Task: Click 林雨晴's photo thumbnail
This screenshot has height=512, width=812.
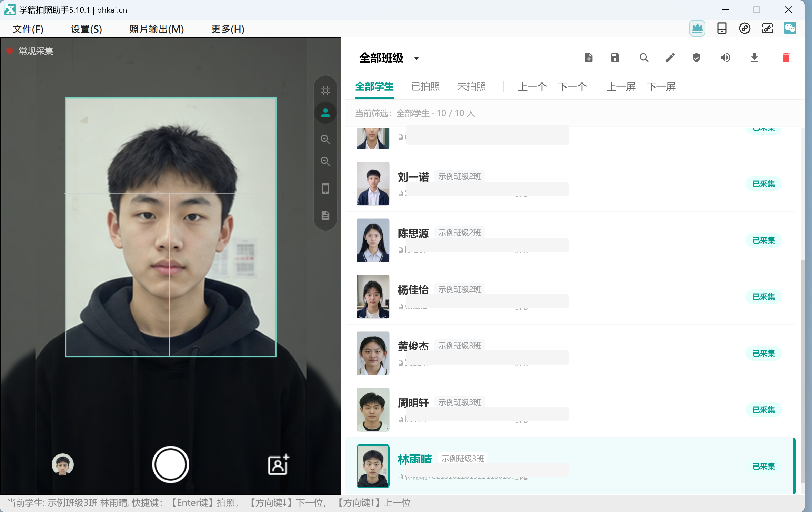Action: coord(373,466)
